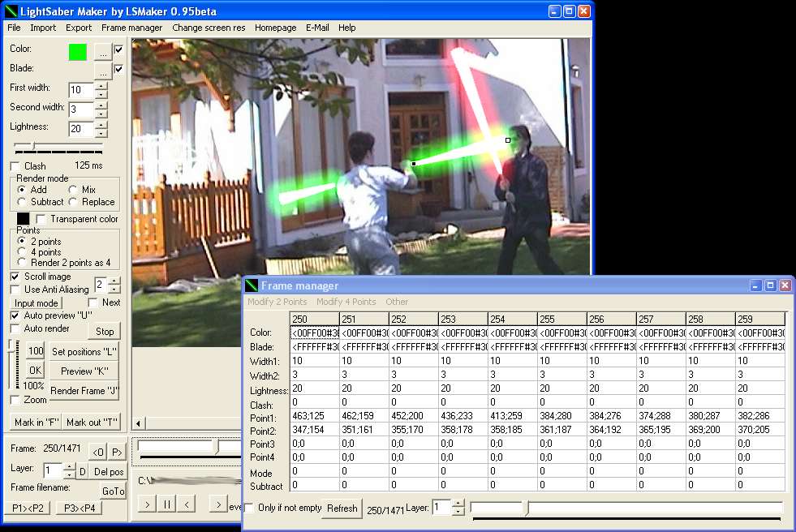Decrease Second width with the down arrow
The image size is (796, 532).
101,114
